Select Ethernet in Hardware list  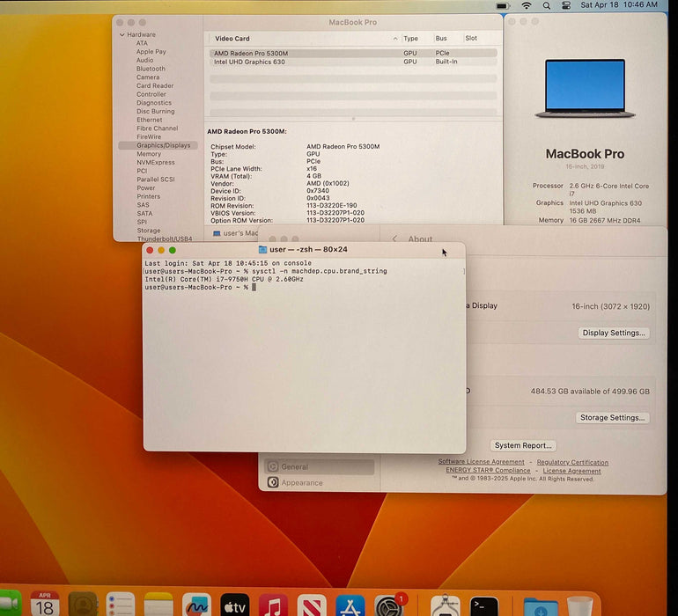pyautogui.click(x=149, y=120)
